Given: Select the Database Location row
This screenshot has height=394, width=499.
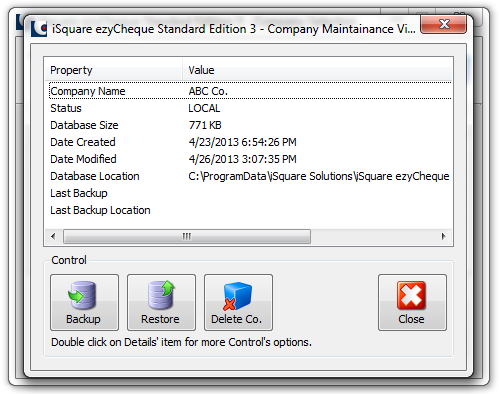Looking at the screenshot, I should pos(250,176).
